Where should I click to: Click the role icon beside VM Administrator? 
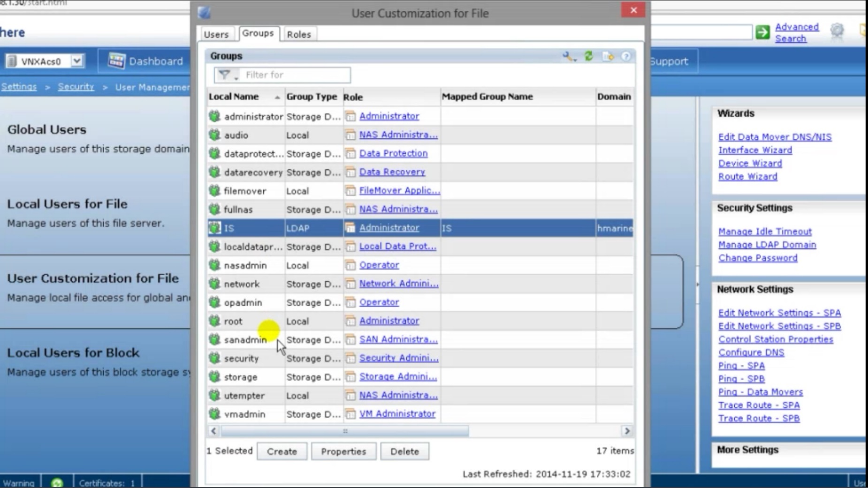click(350, 414)
